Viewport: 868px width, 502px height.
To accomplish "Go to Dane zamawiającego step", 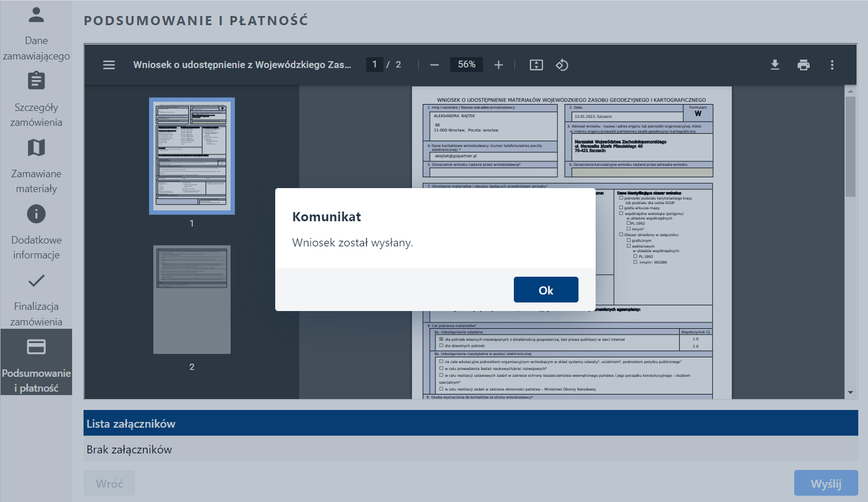I will 36,33.
